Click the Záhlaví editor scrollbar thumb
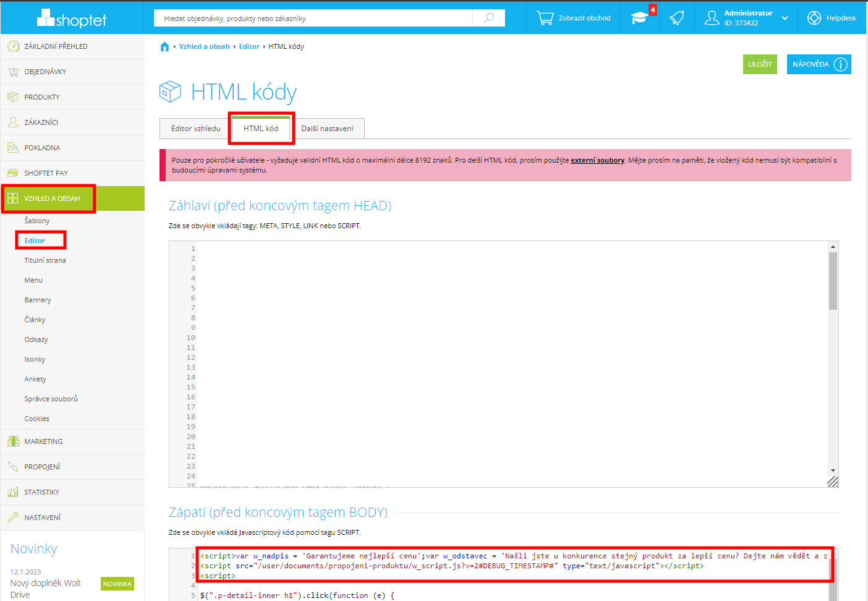This screenshot has height=601, width=868. tap(833, 281)
